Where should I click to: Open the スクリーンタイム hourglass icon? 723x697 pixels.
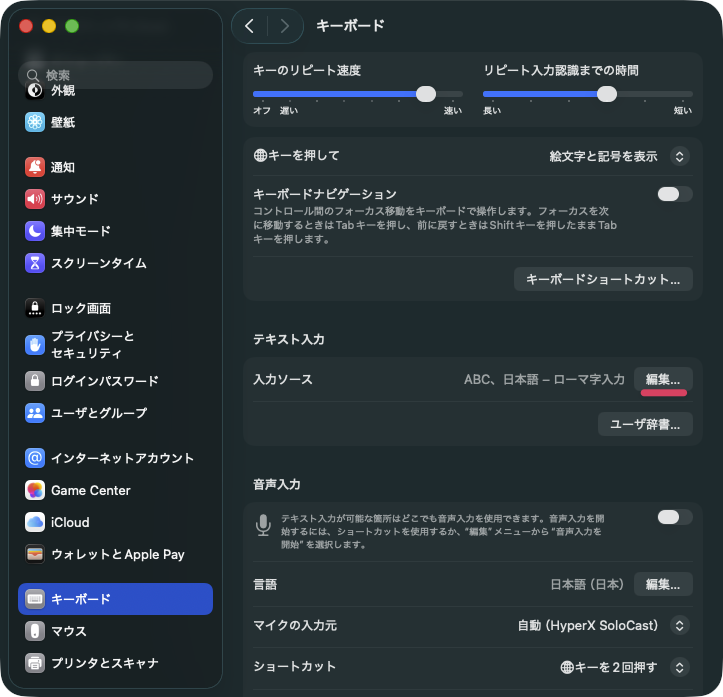[x=35, y=263]
